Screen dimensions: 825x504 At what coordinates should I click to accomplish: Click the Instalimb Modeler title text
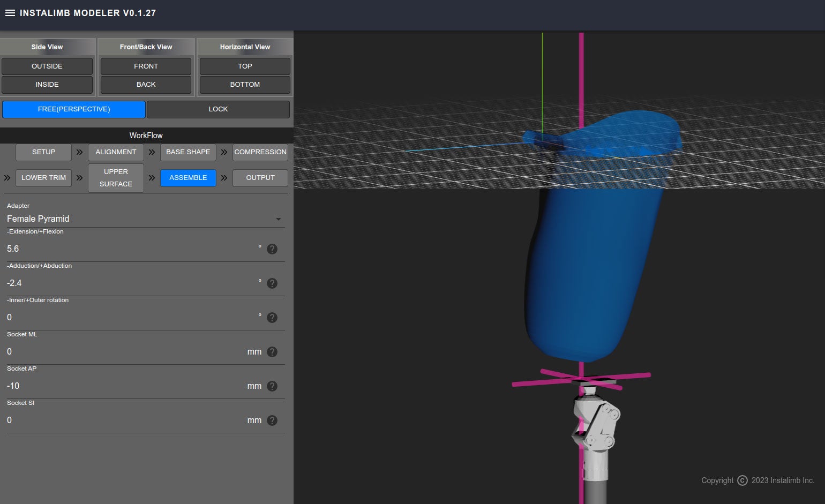88,13
